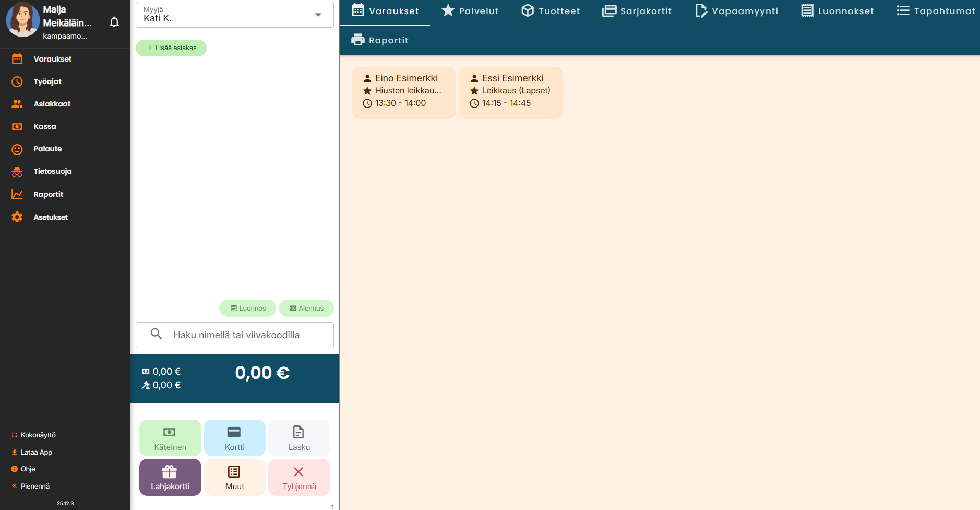Select the Tuotteet tab

tap(551, 11)
